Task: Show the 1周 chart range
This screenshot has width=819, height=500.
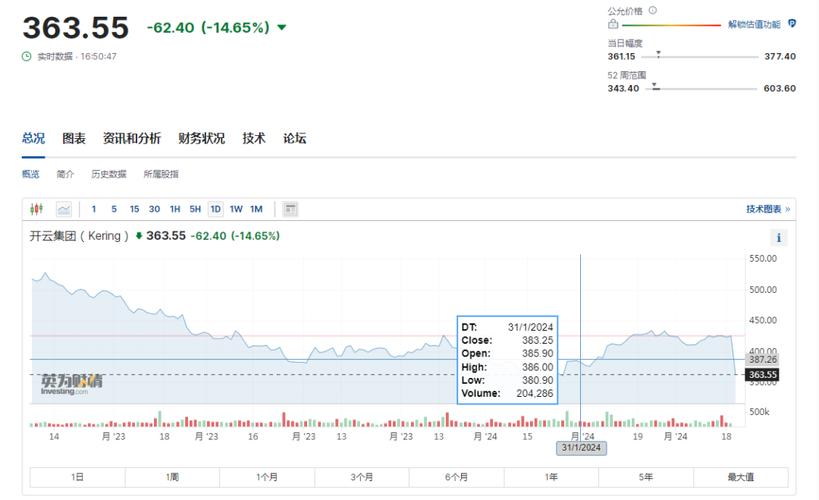Action: 172,477
